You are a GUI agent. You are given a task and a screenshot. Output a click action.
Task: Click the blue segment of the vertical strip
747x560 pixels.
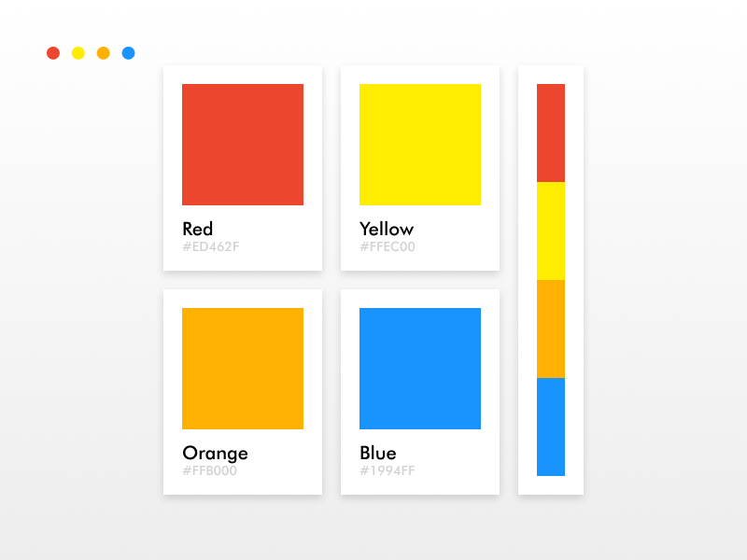tap(551, 427)
